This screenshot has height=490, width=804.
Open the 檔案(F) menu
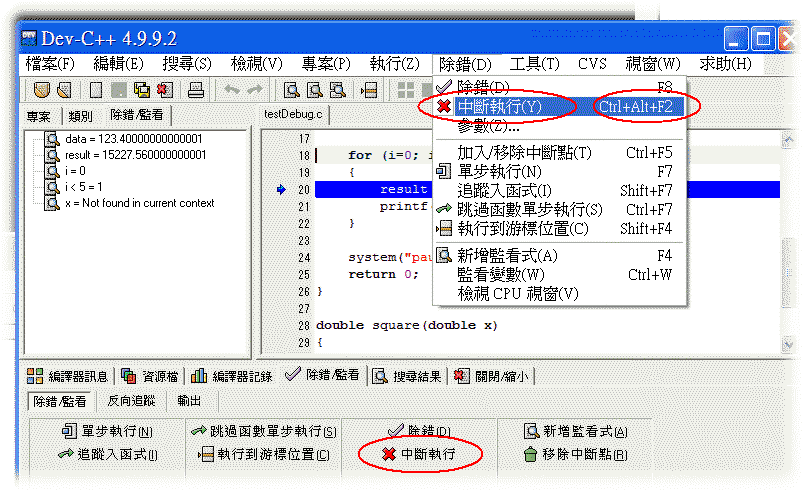point(50,64)
